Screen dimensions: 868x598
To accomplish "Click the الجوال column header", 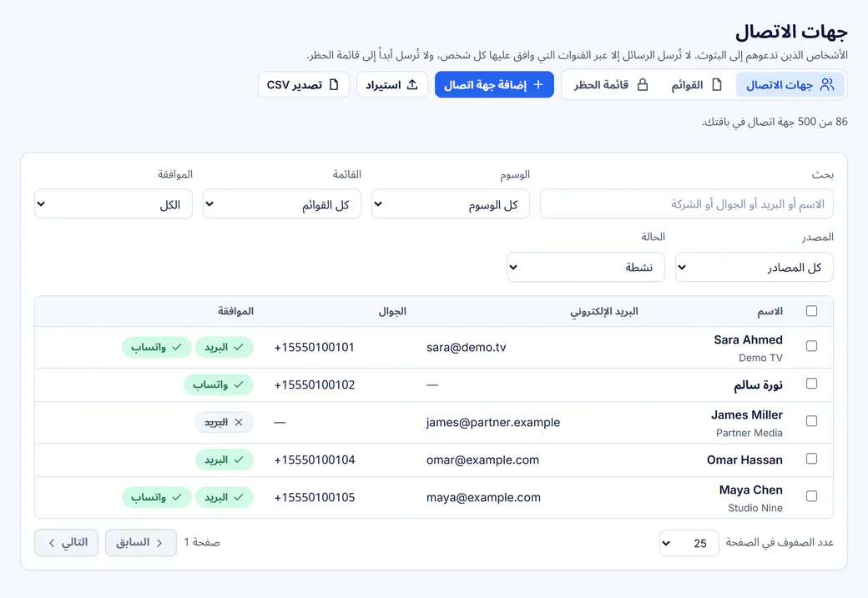I will click(392, 311).
